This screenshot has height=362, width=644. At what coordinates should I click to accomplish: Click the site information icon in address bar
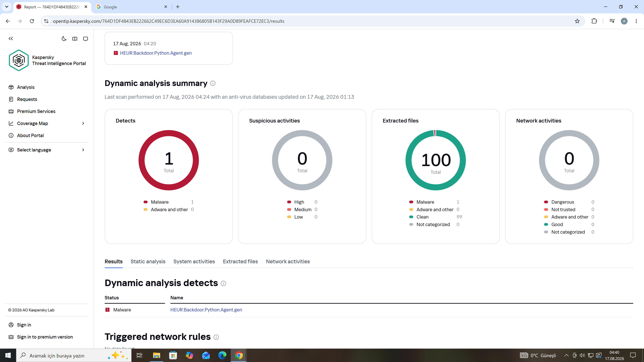point(46,21)
